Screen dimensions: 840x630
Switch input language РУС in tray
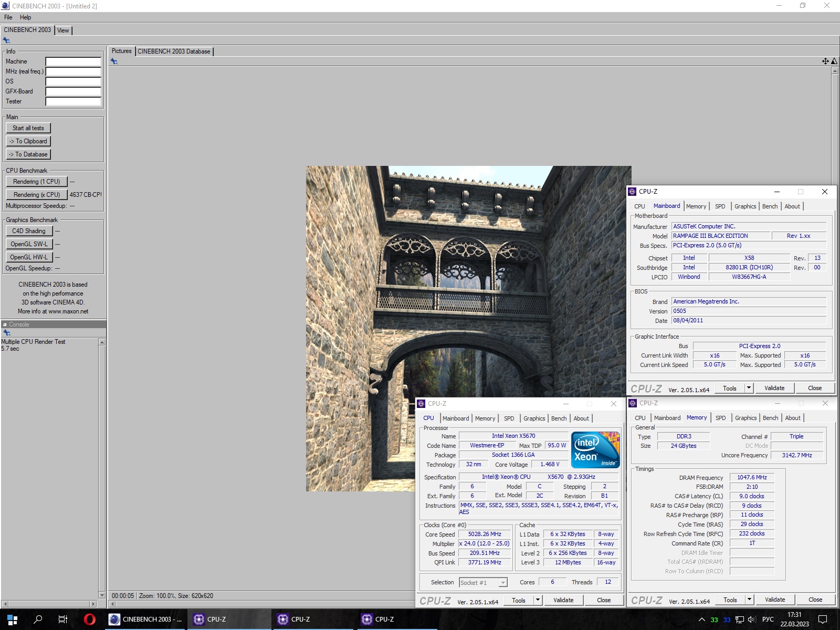[x=768, y=619]
